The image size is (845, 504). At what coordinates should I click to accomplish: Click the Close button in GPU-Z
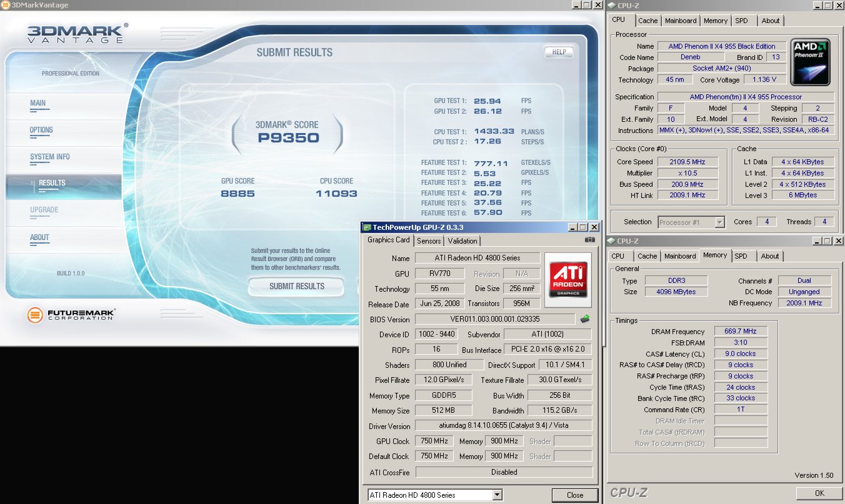pos(575,495)
